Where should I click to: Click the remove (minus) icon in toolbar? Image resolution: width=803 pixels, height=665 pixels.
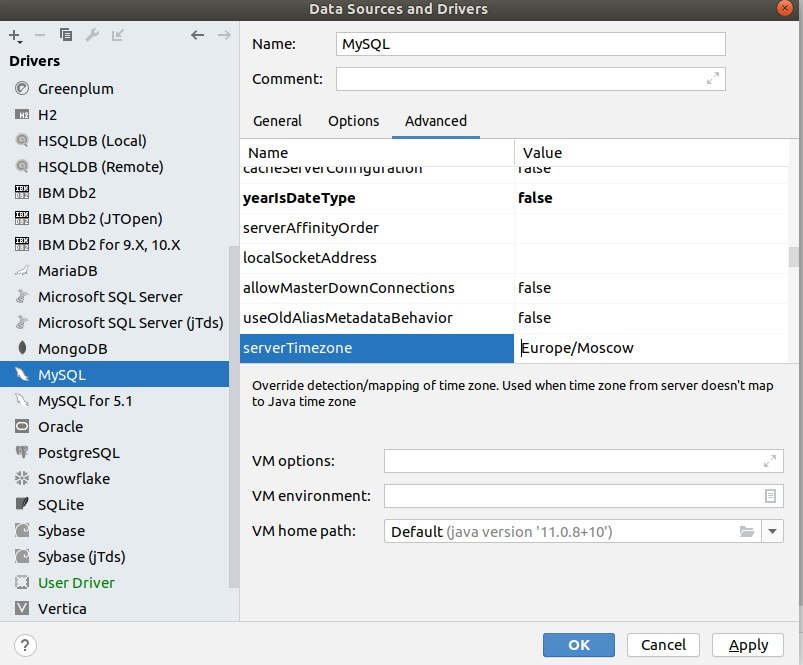point(40,35)
